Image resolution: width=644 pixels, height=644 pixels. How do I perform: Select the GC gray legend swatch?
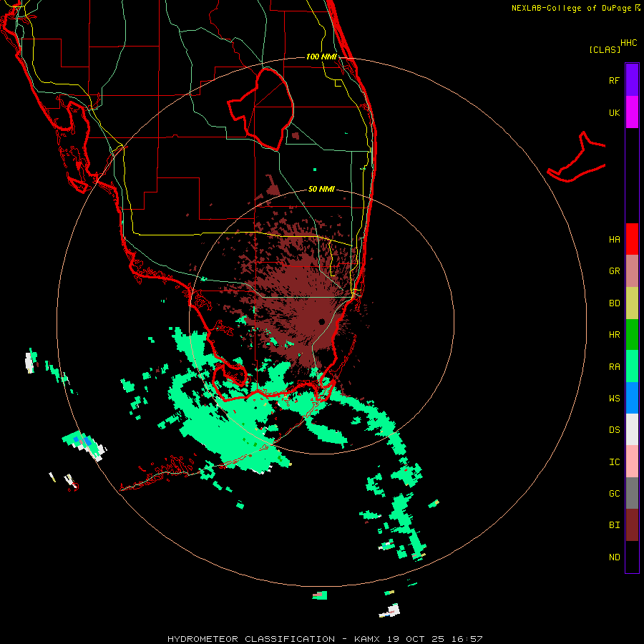(x=632, y=493)
